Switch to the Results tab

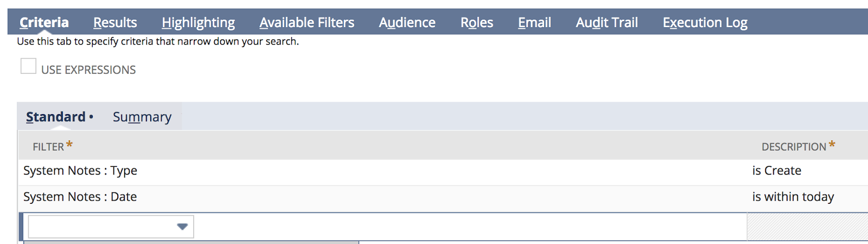point(115,22)
